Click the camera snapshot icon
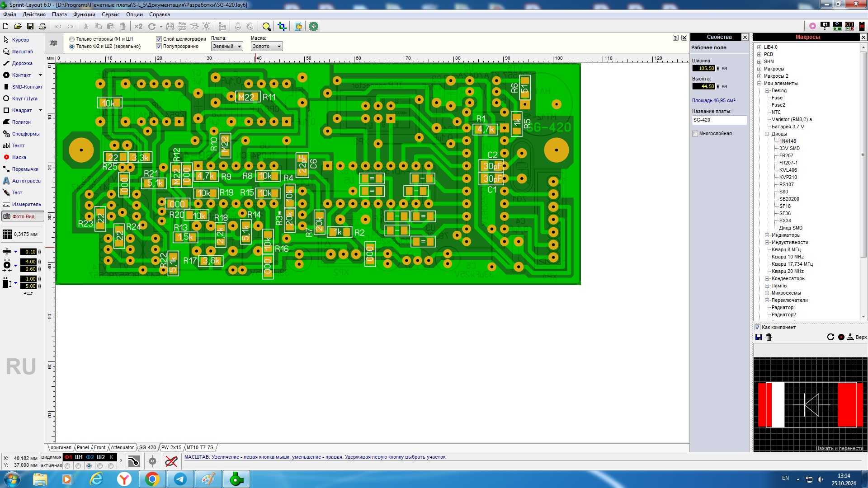868x488 pixels. [53, 43]
